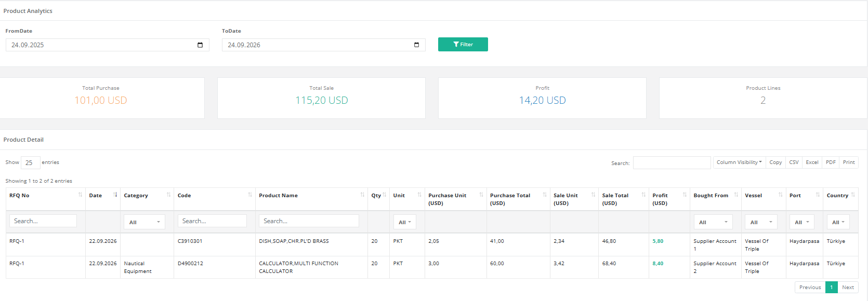The image size is (868, 301).
Task: Click the Total Sale 115,20 USD value
Action: click(x=322, y=100)
